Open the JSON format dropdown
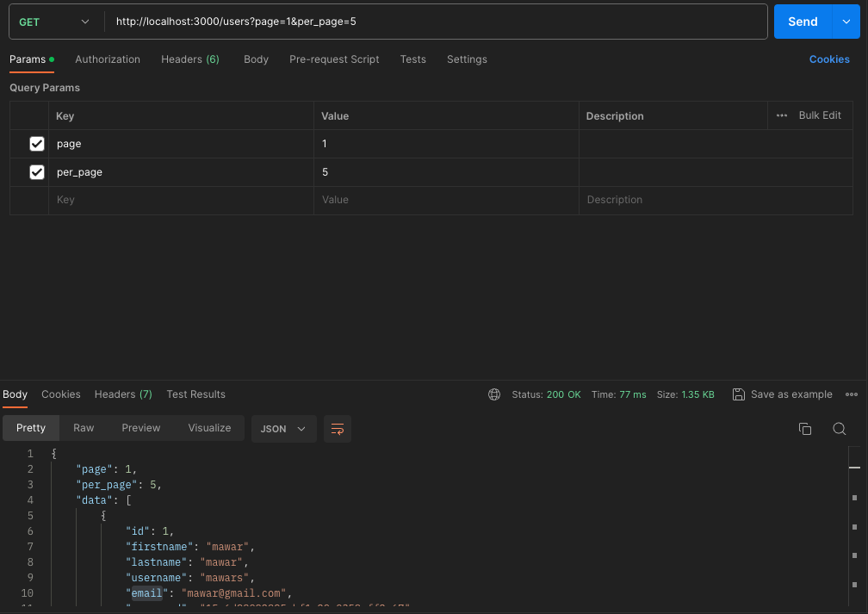The width and height of the screenshot is (868, 614). pyautogui.click(x=283, y=429)
